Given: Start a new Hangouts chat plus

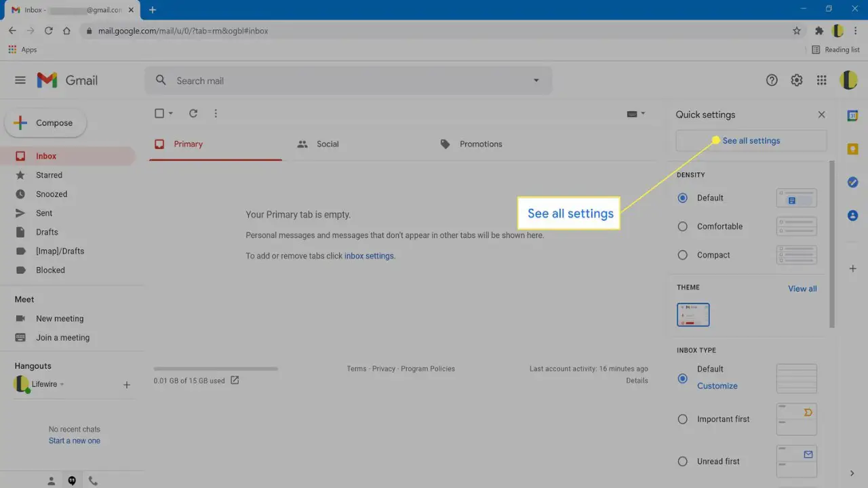Looking at the screenshot, I should click(126, 384).
